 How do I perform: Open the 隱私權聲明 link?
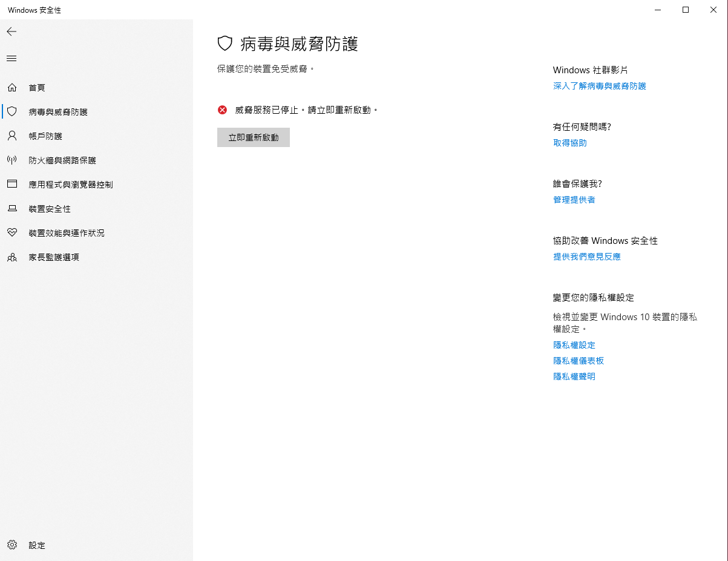point(574,376)
